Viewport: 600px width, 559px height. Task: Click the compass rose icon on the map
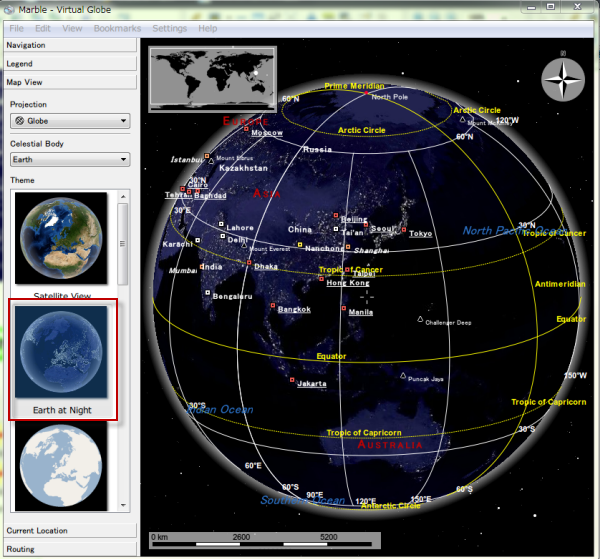[x=565, y=81]
